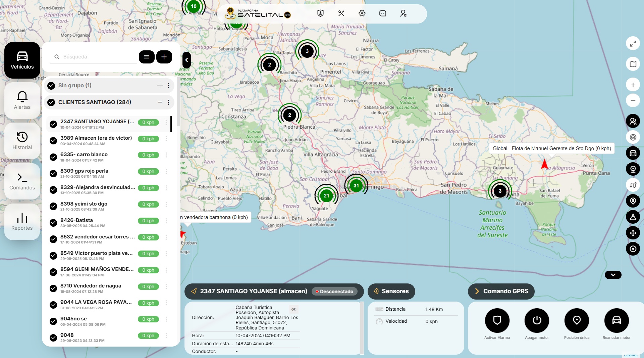This screenshot has width=644, height=358.
Task: Collapse the bottom info panel chevron
Action: pyautogui.click(x=613, y=275)
